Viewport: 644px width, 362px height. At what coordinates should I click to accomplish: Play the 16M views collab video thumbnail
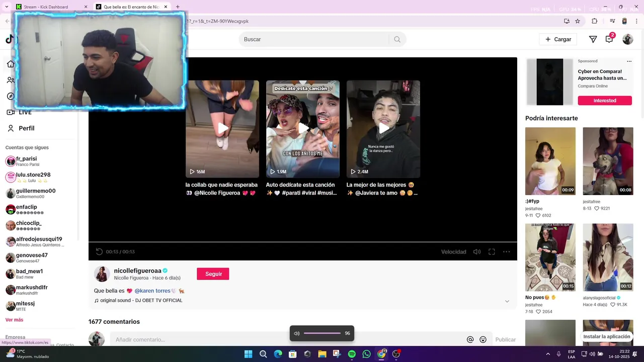(222, 129)
